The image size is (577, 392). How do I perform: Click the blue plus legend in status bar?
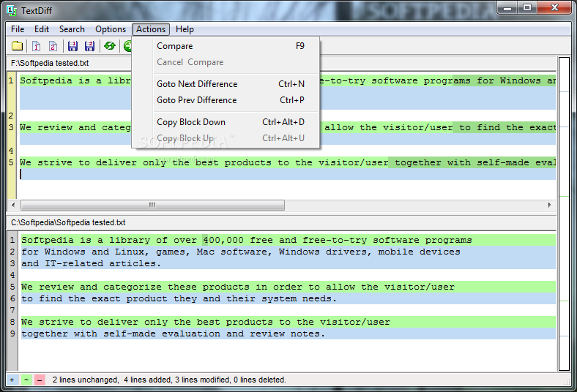[12, 380]
